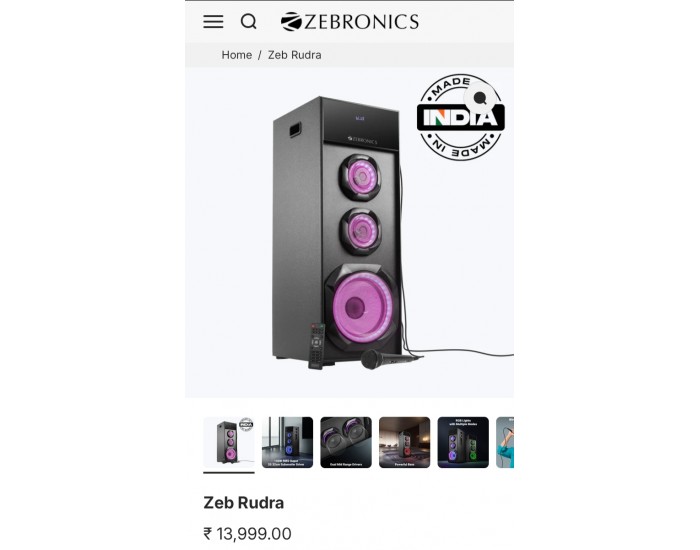Image resolution: width=700 pixels, height=550 pixels.
Task: Click the remote control in the product photo
Action: (x=317, y=346)
